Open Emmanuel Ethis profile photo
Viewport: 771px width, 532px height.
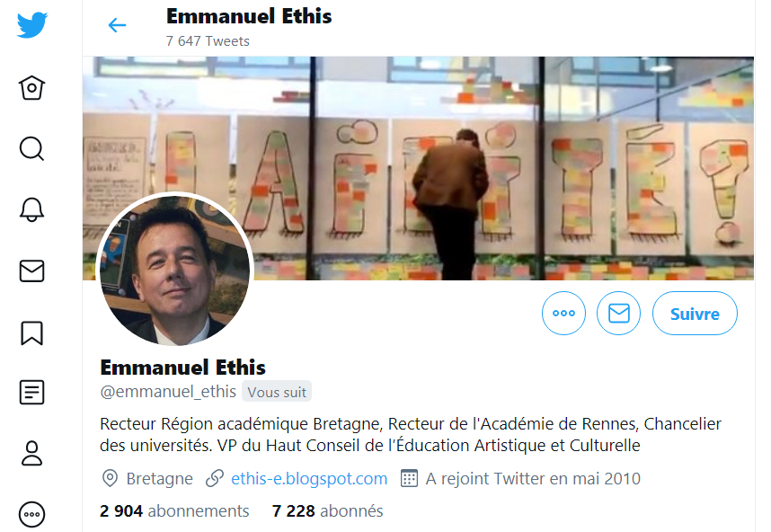tap(174, 269)
